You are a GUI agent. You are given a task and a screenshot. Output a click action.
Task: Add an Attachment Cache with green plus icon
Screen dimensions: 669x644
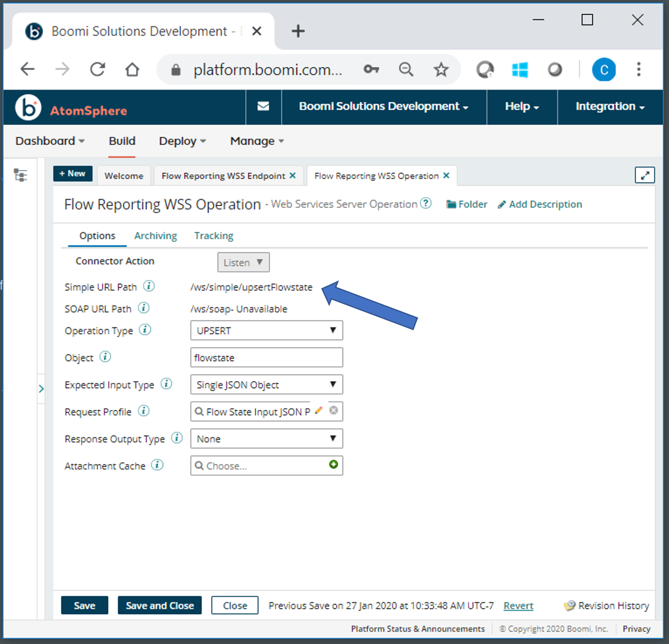coord(334,465)
